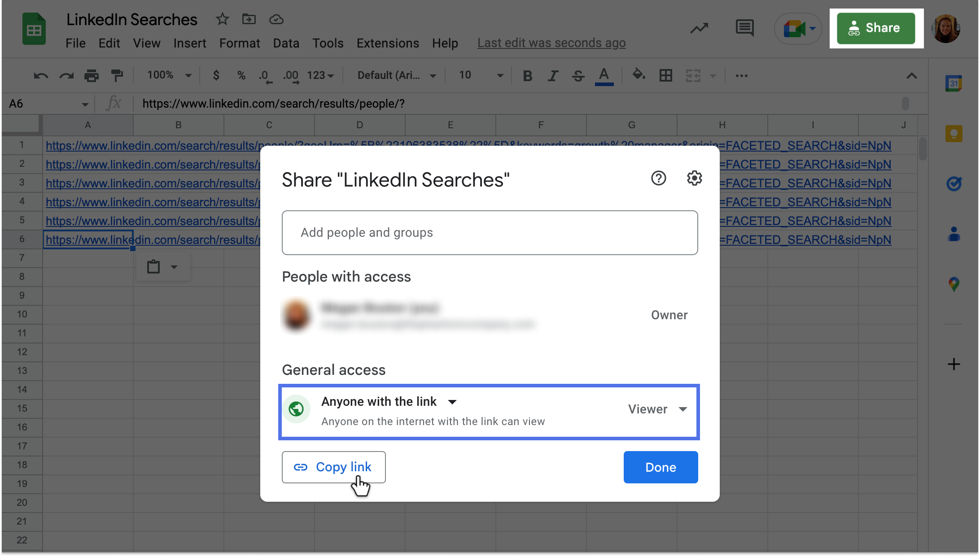The width and height of the screenshot is (980, 556).
Task: Click the Merge cells icon
Action: point(693,76)
